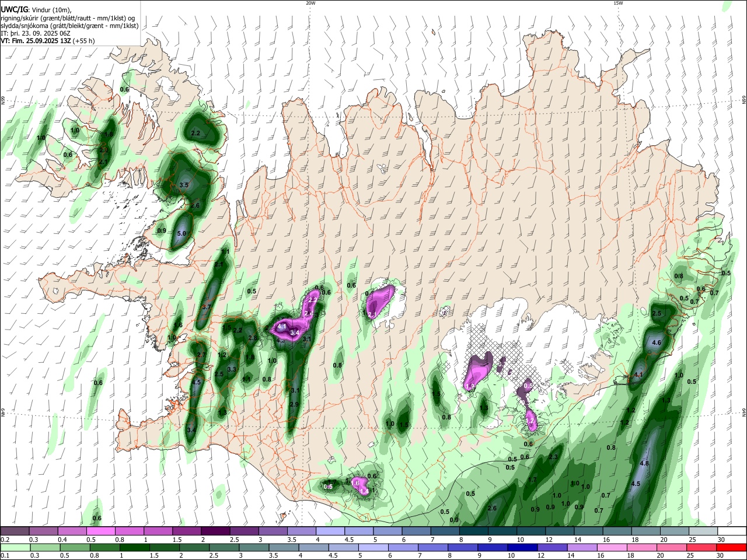Screen dimensions: 747x560
Task: Click the map title 'UWC/IG: Vindur (10m)'
Action: click(x=35, y=9)
